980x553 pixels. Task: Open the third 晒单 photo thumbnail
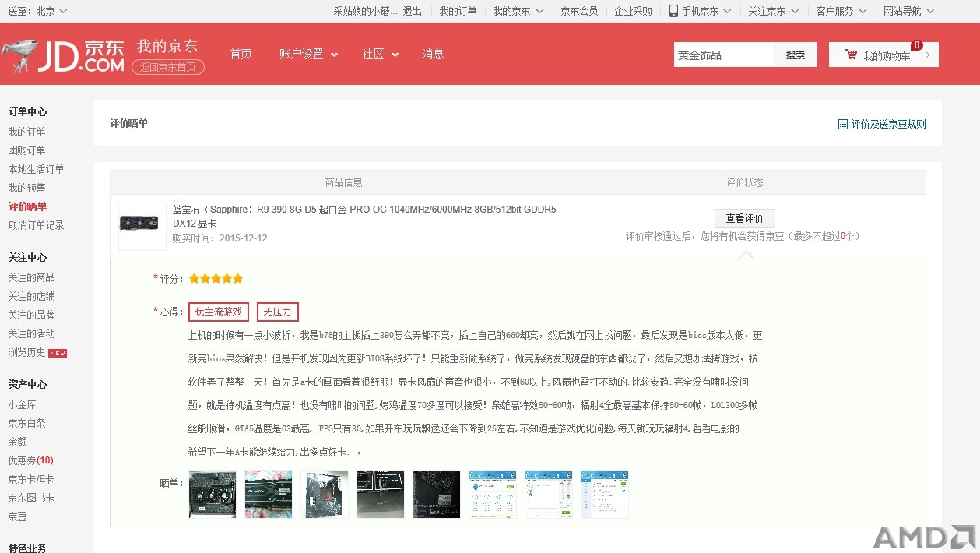click(325, 495)
